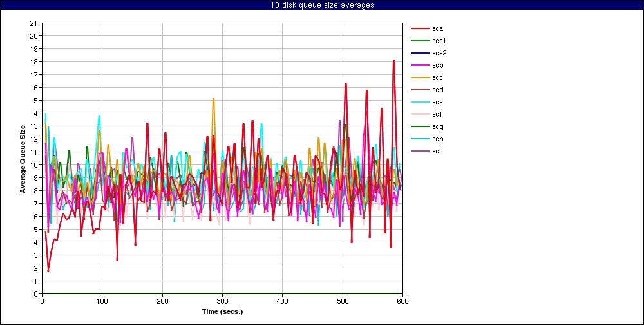Select the sda2 legend label
Image resolution: width=644 pixels, height=325 pixels.
[x=439, y=53]
